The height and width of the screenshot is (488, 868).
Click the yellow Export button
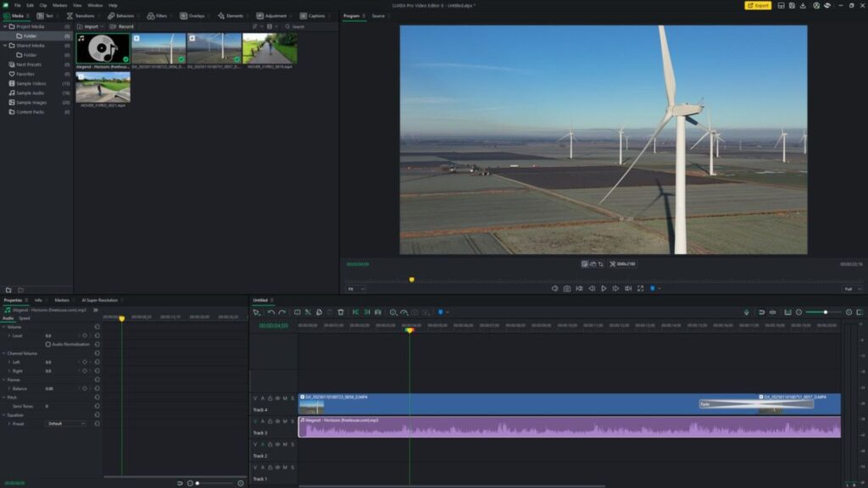click(758, 5)
